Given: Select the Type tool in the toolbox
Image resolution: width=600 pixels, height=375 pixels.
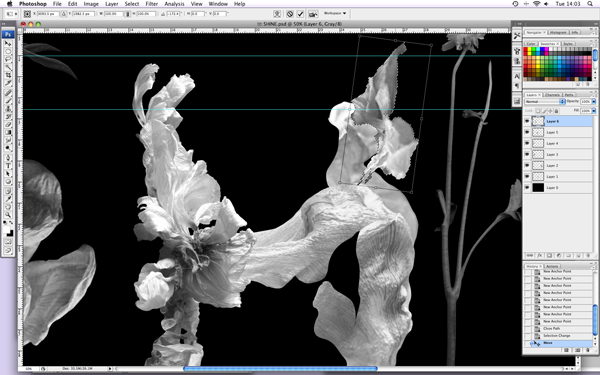Looking at the screenshot, I should tap(8, 166).
